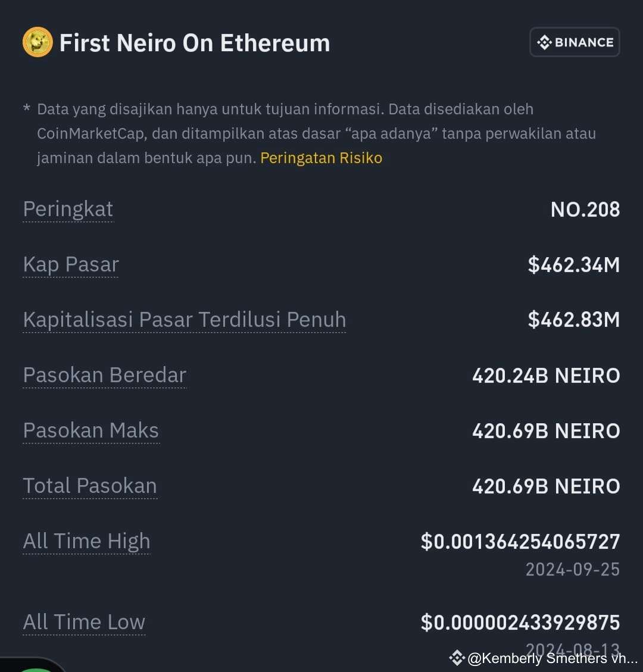The width and height of the screenshot is (643, 672).
Task: Open the Peringatan Risiko warning link
Action: (x=321, y=158)
